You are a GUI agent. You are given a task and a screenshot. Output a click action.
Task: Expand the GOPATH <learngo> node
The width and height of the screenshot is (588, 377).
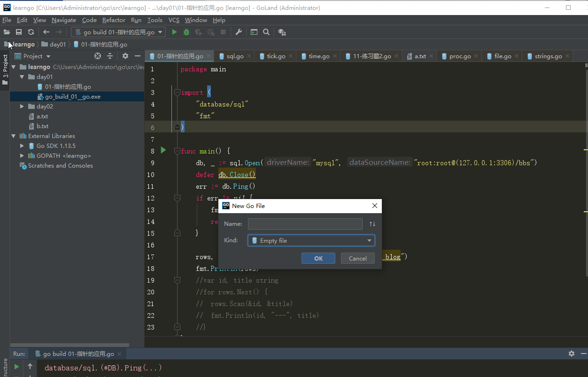22,156
